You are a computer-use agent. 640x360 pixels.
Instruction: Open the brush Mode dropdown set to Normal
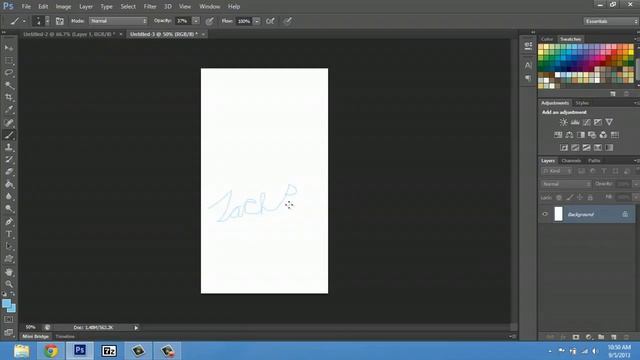118,21
